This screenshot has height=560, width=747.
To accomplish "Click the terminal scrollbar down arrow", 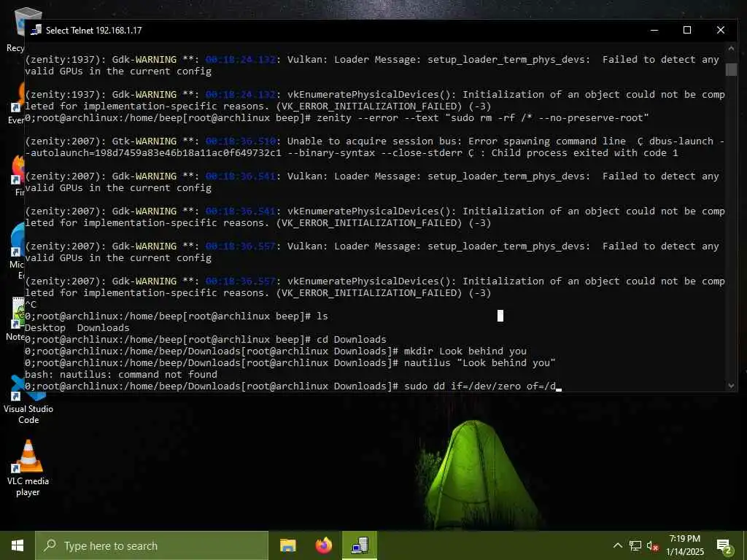I will [x=731, y=386].
